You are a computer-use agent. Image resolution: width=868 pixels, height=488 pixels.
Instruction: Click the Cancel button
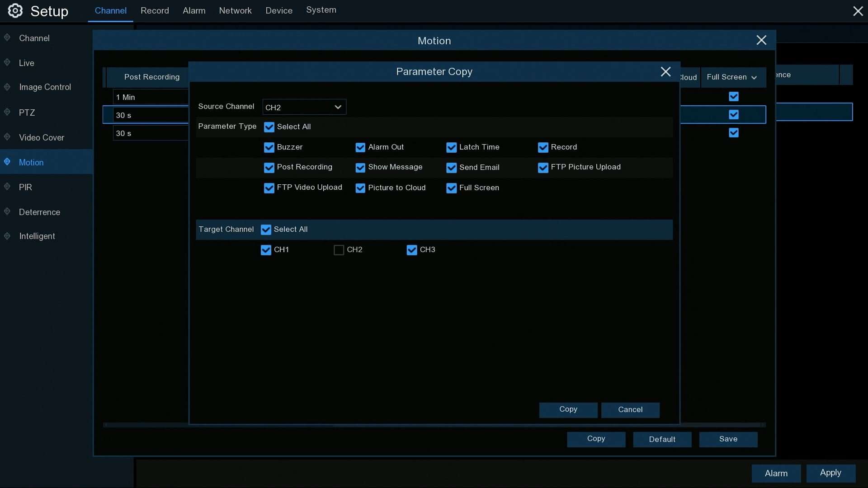[x=630, y=410]
